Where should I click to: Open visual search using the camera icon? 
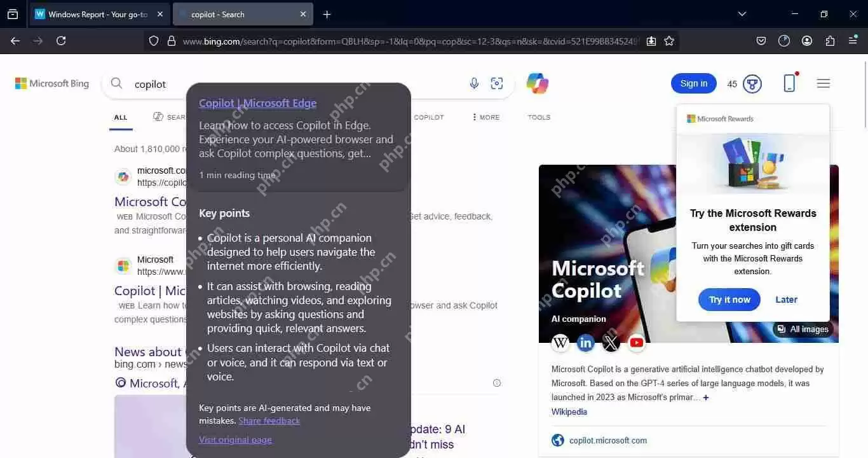[x=497, y=83]
